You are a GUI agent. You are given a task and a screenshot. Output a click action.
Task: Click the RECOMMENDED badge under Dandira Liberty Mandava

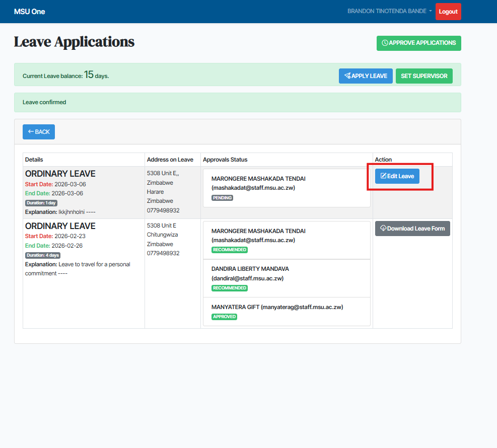tap(230, 288)
